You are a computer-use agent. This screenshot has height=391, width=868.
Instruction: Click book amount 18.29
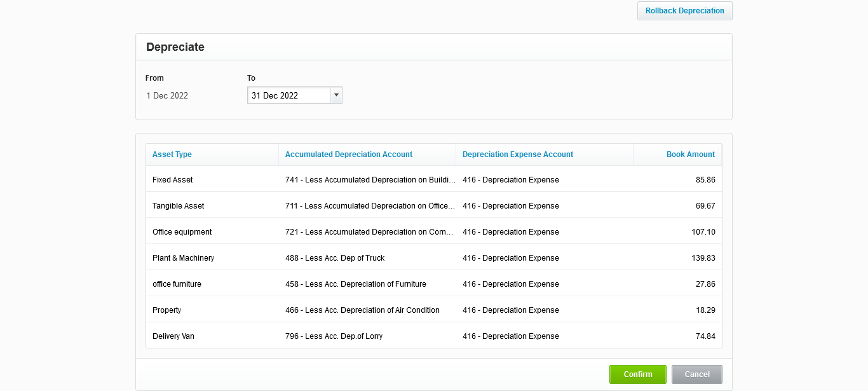(705, 310)
